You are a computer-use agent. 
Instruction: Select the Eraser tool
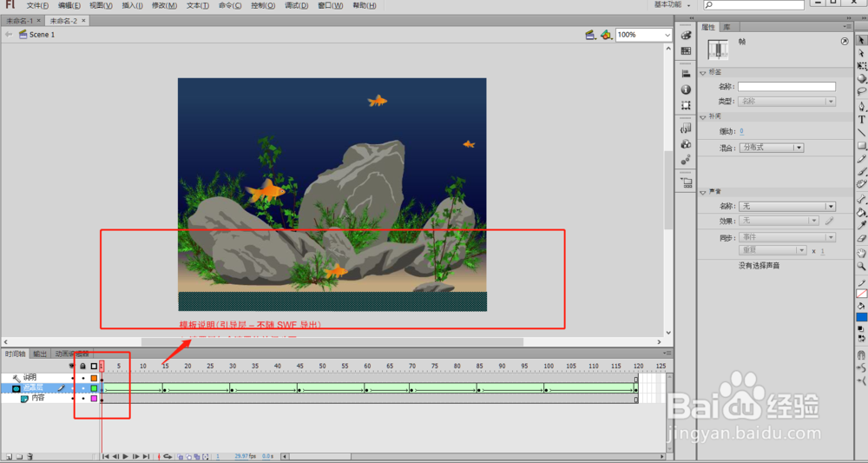pos(861,238)
